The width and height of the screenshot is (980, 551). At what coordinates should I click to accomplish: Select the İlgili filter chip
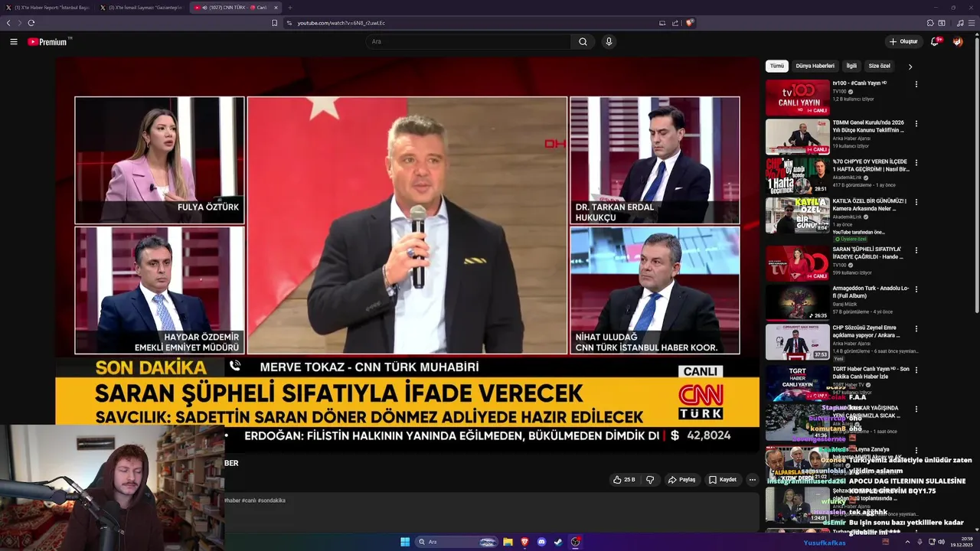(851, 66)
